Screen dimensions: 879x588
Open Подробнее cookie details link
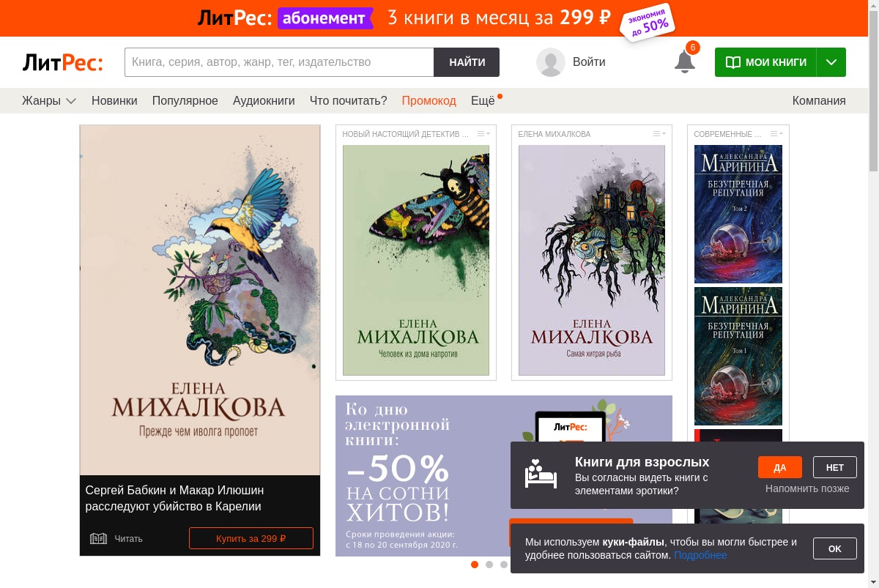700,555
